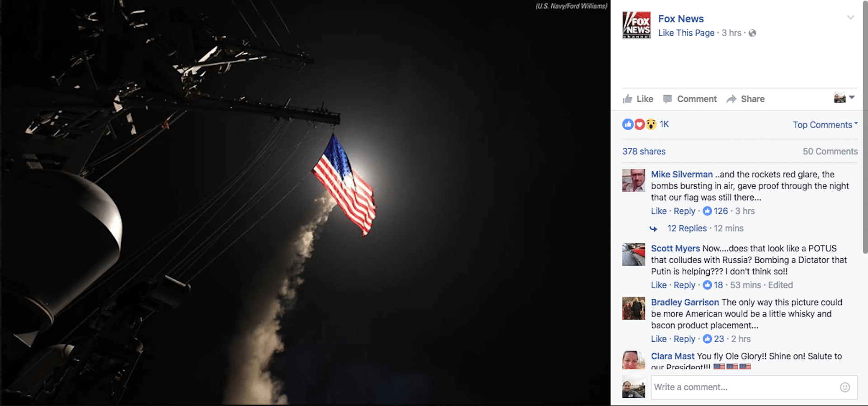Open the comment-as profile selector dropdown
Image resolution: width=868 pixels, height=406 pixels.
tap(844, 98)
